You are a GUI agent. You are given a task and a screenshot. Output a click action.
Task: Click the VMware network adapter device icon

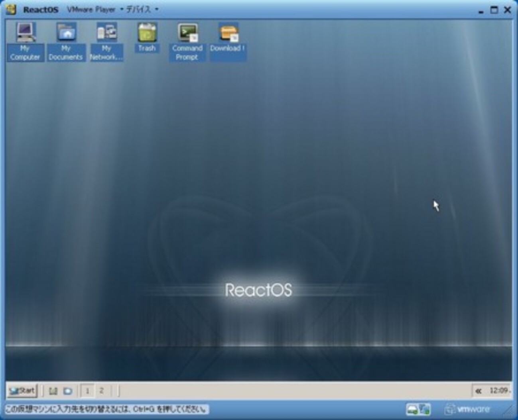tap(425, 409)
